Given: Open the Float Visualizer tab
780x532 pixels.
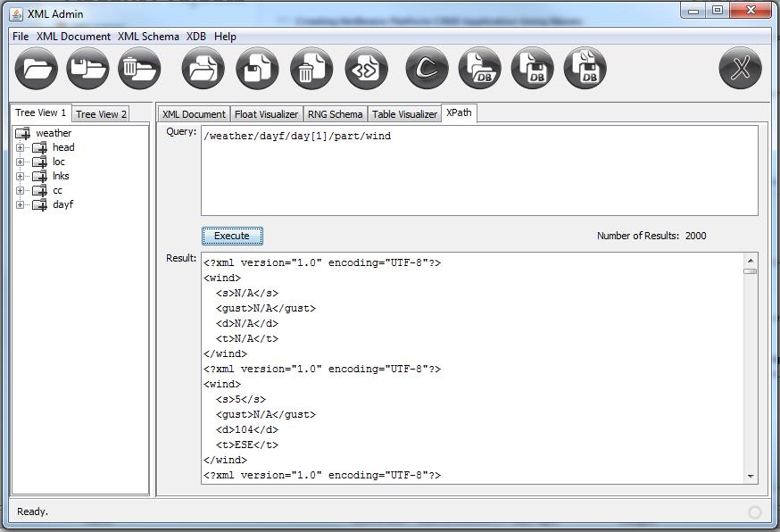Looking at the screenshot, I should [x=266, y=114].
